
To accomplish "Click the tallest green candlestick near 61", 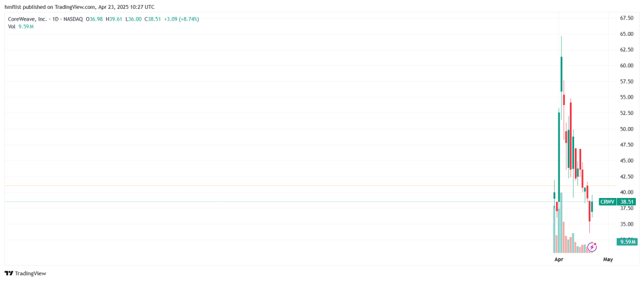I will click(x=561, y=75).
